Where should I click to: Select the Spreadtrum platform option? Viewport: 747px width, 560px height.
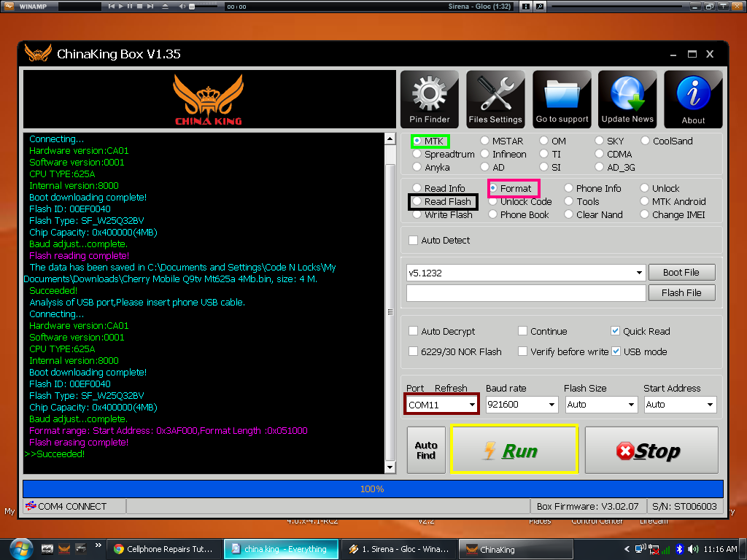coord(417,154)
